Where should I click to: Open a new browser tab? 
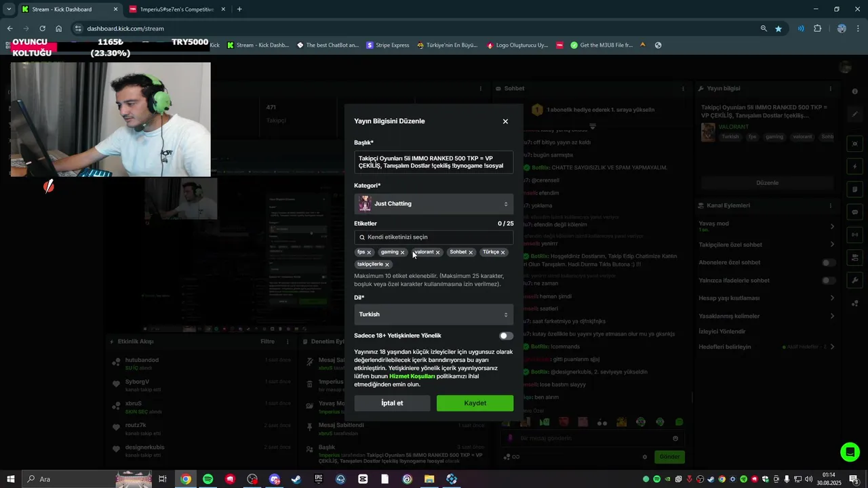239,9
